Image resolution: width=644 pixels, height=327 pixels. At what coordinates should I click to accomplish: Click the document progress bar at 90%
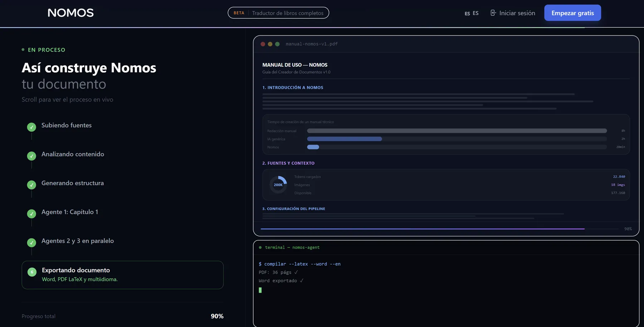(440, 229)
